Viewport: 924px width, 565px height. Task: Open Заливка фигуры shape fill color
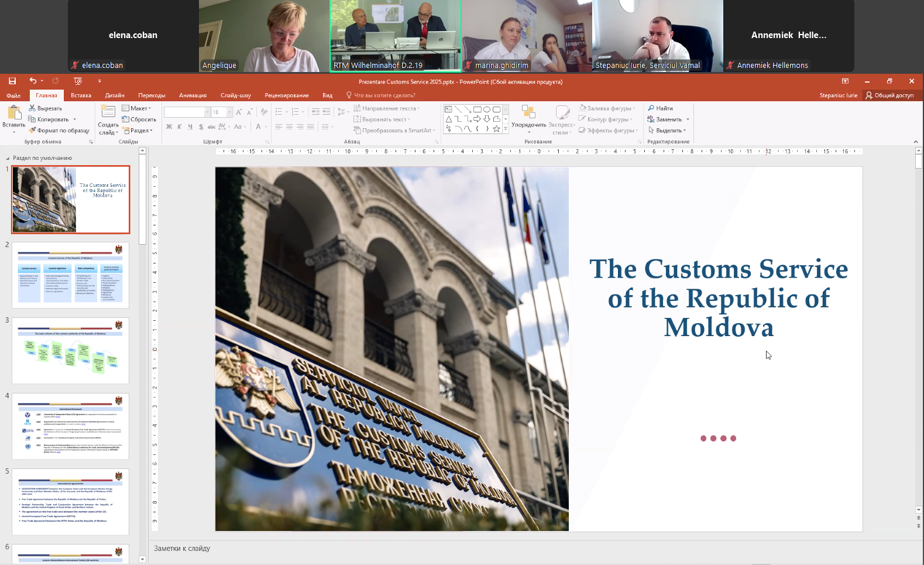coord(607,108)
